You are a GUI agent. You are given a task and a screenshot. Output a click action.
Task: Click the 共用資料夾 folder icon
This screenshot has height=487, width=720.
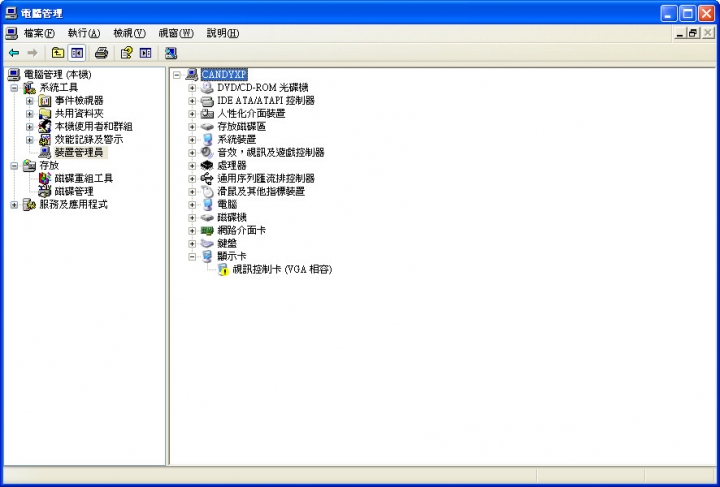tap(45, 113)
